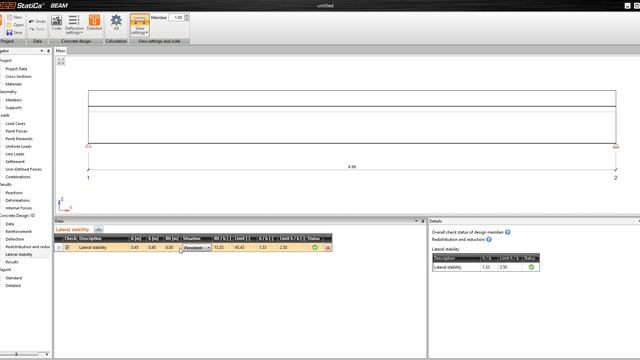
Task: Click the l0t [m] value 6.00
Action: (x=169, y=247)
